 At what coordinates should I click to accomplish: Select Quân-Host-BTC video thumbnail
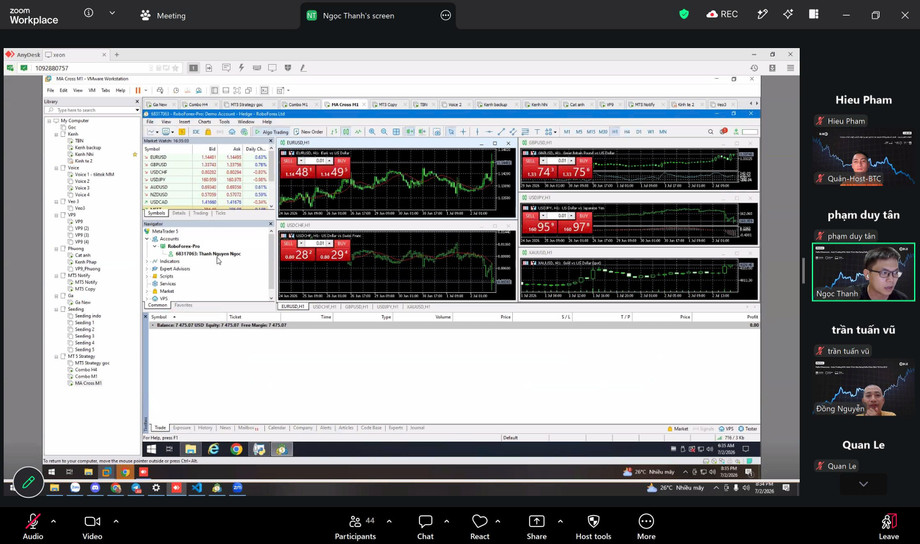click(x=863, y=158)
